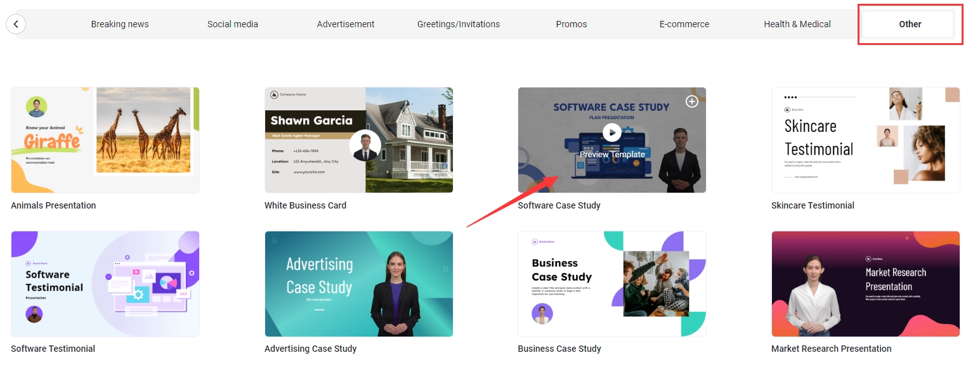The image size is (980, 367).
Task: Select the Business Case Study thumbnail
Action: [x=611, y=284]
